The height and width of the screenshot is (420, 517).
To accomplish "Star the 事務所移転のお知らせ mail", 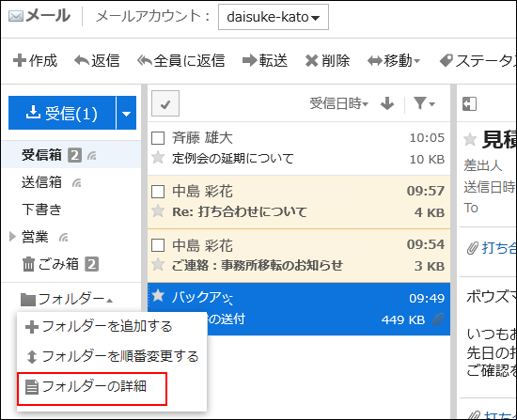I will coord(158,264).
